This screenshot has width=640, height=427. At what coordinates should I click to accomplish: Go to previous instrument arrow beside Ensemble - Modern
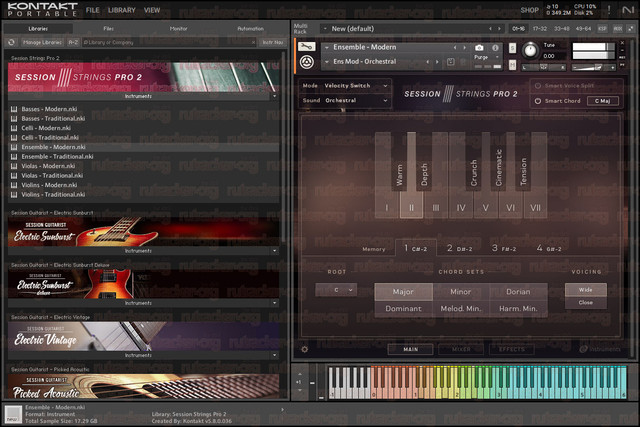tap(455, 48)
